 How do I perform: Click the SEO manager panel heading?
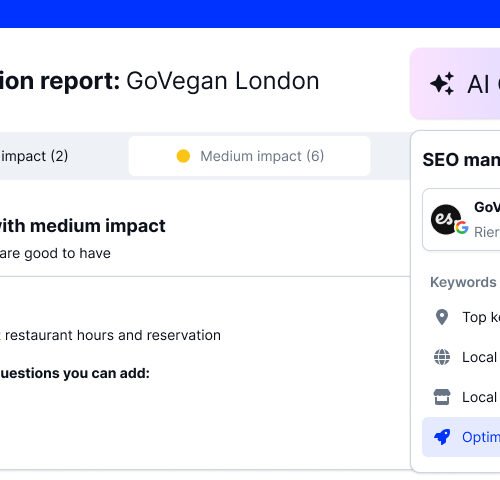click(x=461, y=160)
